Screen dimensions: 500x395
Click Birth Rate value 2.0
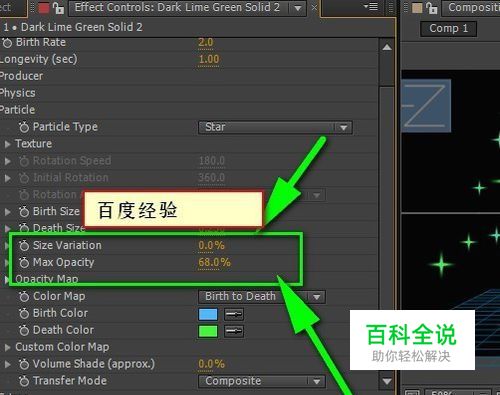click(x=205, y=43)
